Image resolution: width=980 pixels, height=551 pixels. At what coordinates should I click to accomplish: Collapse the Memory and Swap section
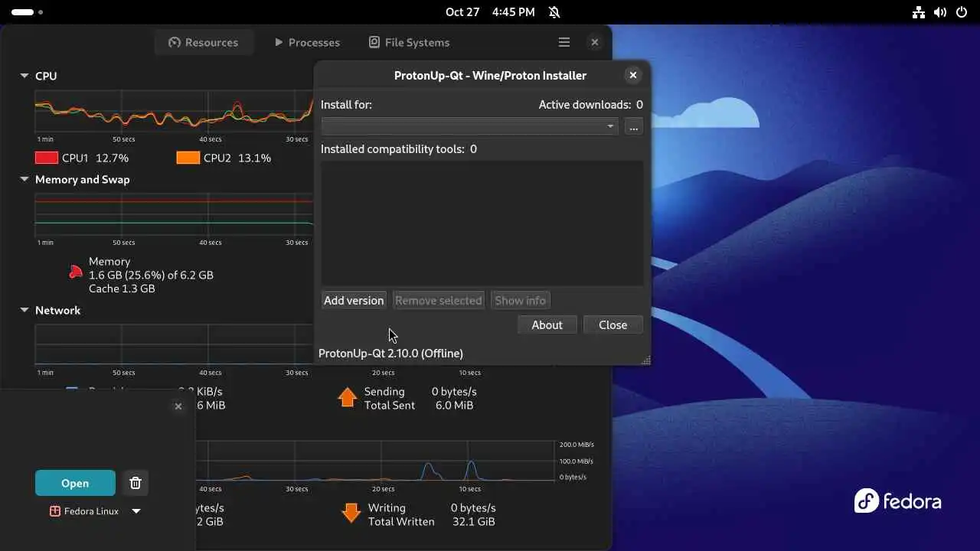point(24,179)
